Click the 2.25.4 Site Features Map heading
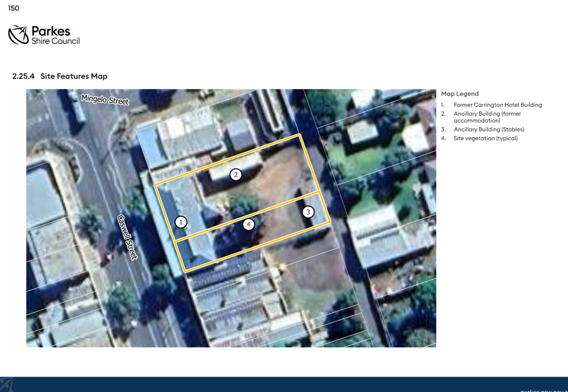The height and width of the screenshot is (392, 568). pos(59,76)
